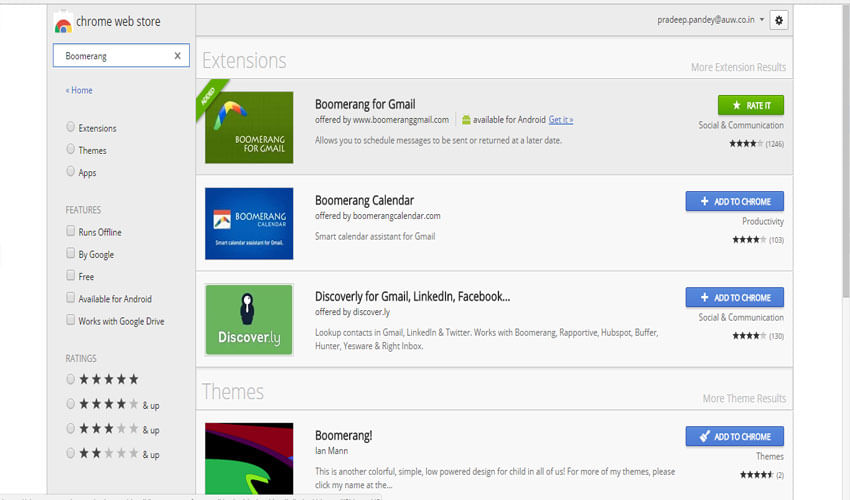Select the three stars & up filter

point(70,428)
